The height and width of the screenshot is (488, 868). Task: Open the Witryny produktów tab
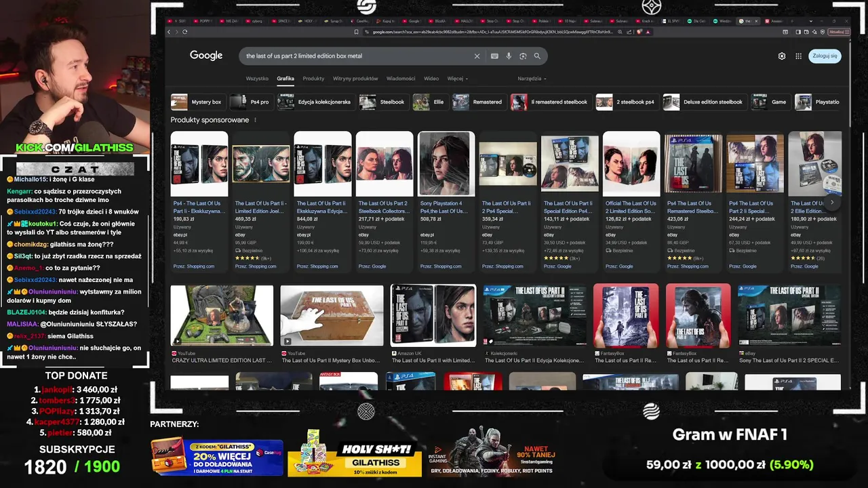coord(355,79)
